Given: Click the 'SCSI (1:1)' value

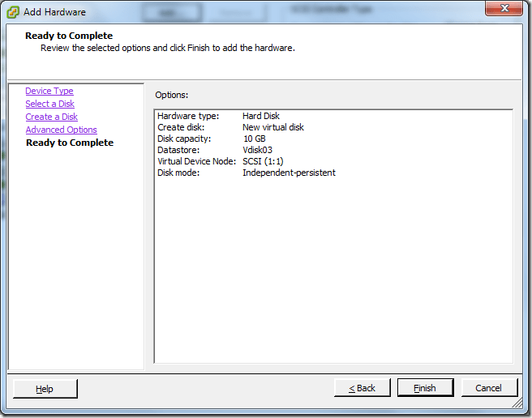Looking at the screenshot, I should tap(263, 161).
